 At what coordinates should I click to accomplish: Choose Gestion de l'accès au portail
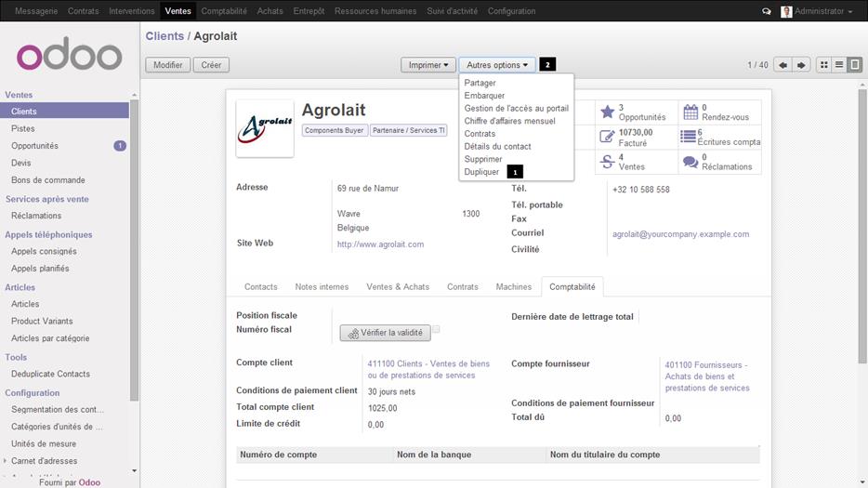tap(517, 108)
